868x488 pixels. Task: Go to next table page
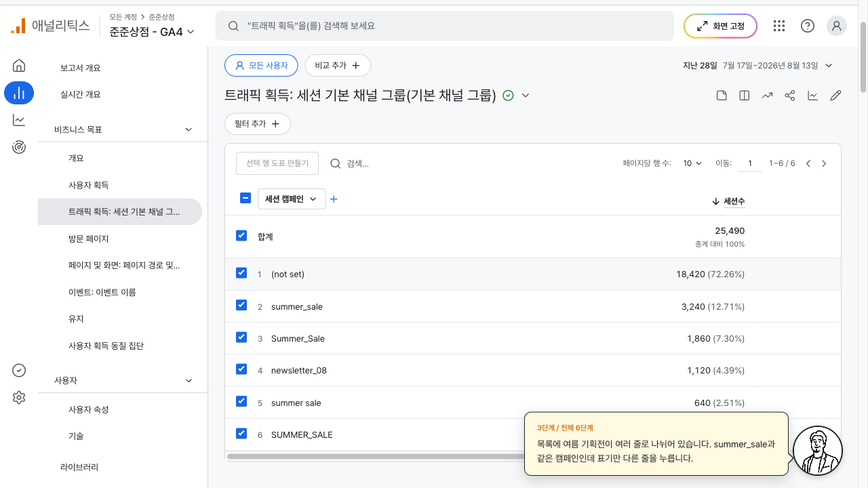(x=824, y=163)
